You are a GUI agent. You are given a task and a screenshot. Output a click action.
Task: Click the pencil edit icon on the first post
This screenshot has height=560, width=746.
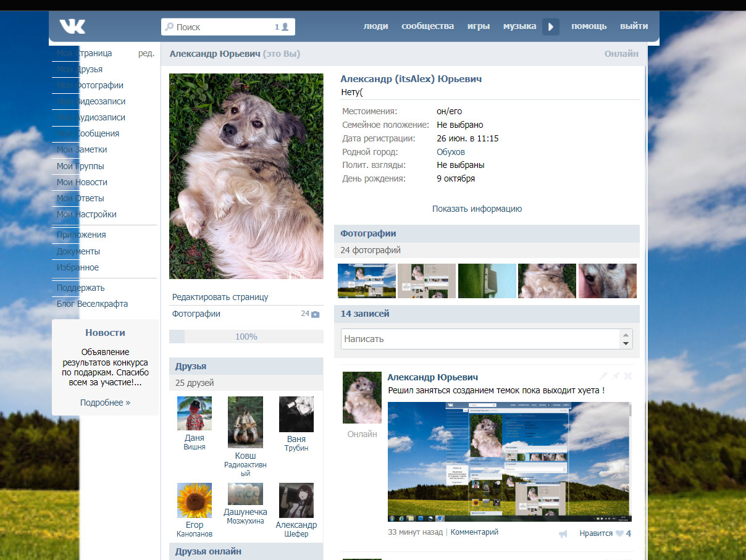tap(603, 376)
